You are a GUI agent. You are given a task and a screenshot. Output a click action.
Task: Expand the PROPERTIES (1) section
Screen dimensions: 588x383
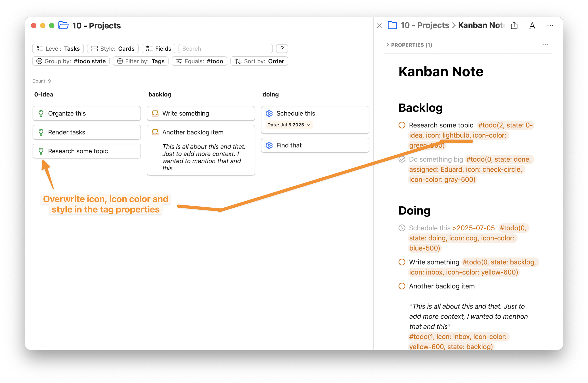[x=409, y=45]
